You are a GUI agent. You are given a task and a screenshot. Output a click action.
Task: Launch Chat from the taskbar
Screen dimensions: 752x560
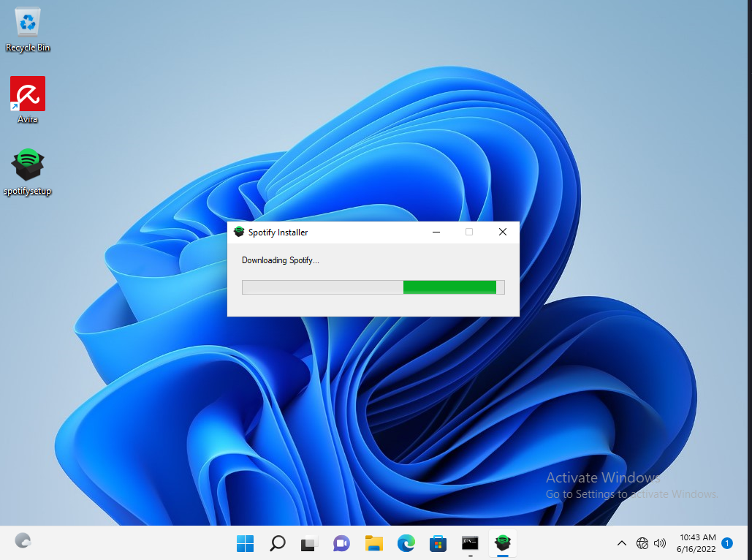click(x=341, y=543)
